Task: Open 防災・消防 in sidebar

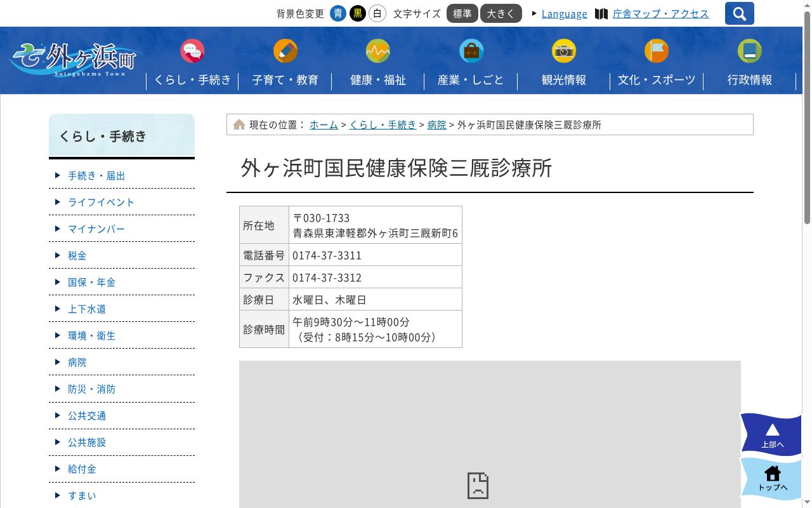Action: (x=92, y=389)
